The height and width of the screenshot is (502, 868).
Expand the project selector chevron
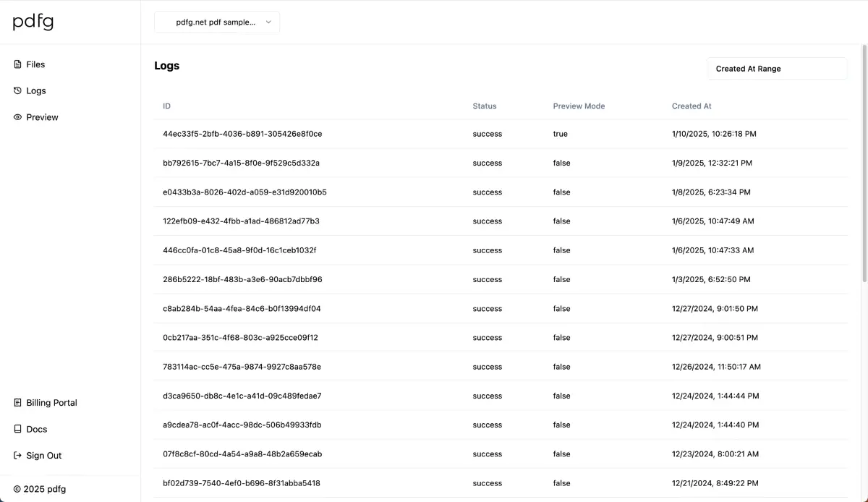[x=268, y=22]
